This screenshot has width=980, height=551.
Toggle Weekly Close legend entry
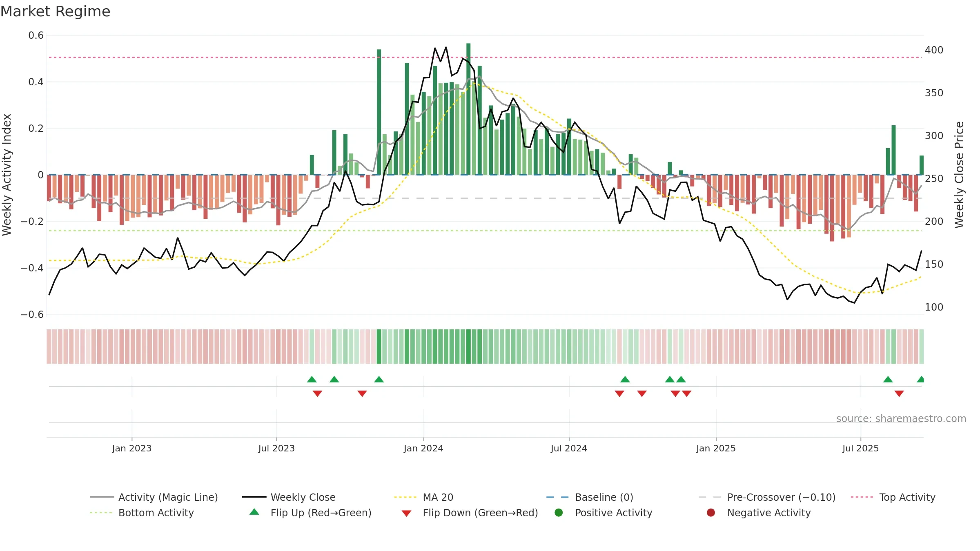click(x=289, y=497)
